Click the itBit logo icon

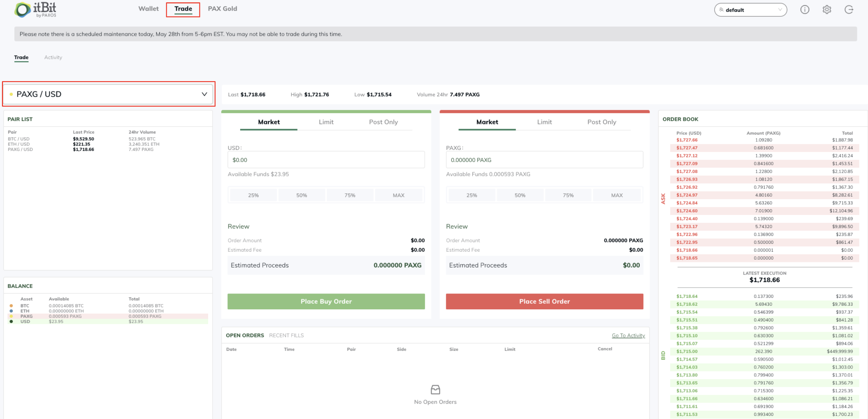(x=23, y=10)
